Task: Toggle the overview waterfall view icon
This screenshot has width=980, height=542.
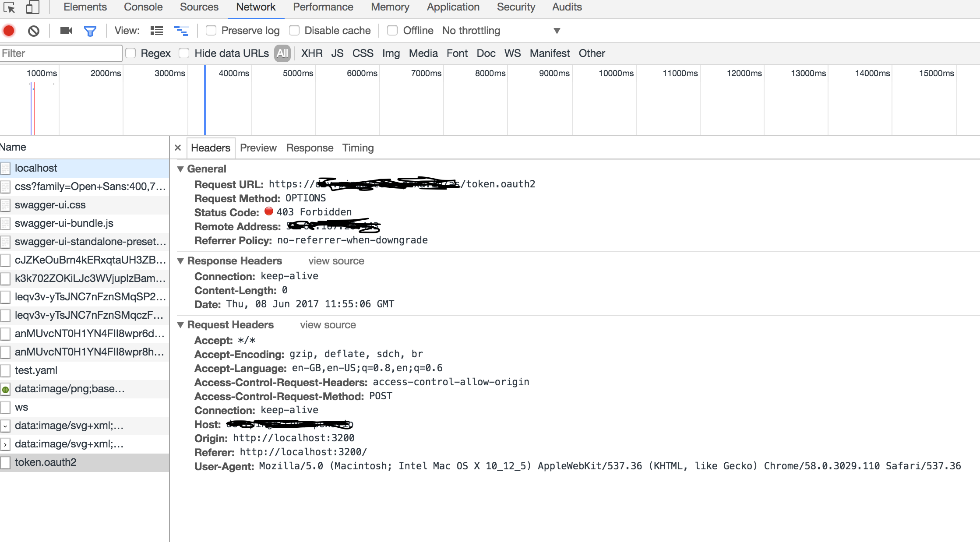Action: (x=181, y=31)
